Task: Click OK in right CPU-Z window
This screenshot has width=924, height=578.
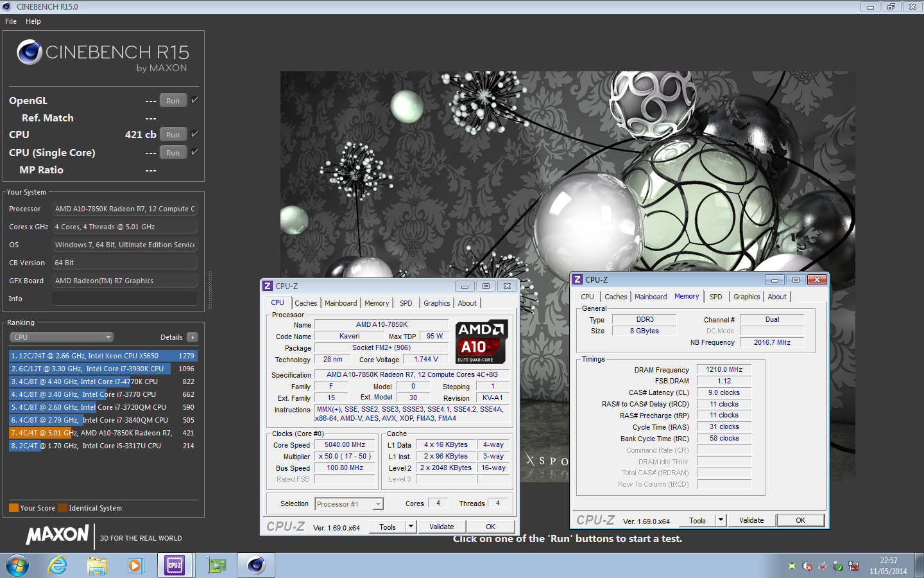Action: pos(800,521)
